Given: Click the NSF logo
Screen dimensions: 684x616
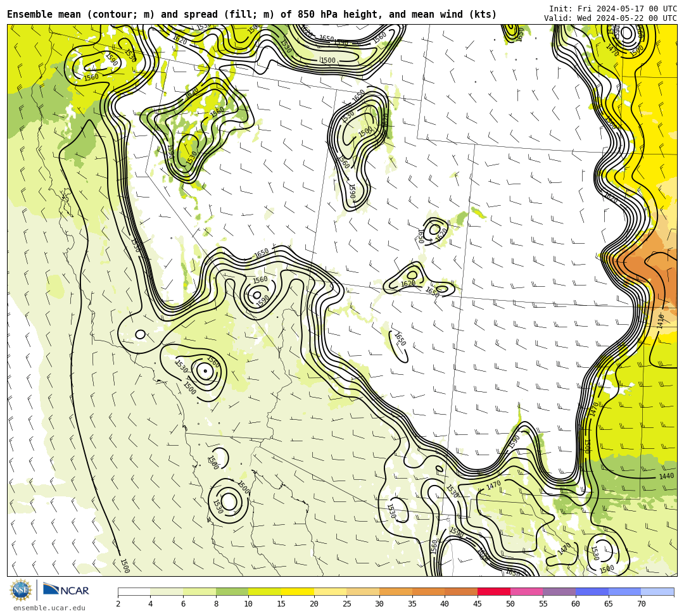Looking at the screenshot, I should click(20, 590).
